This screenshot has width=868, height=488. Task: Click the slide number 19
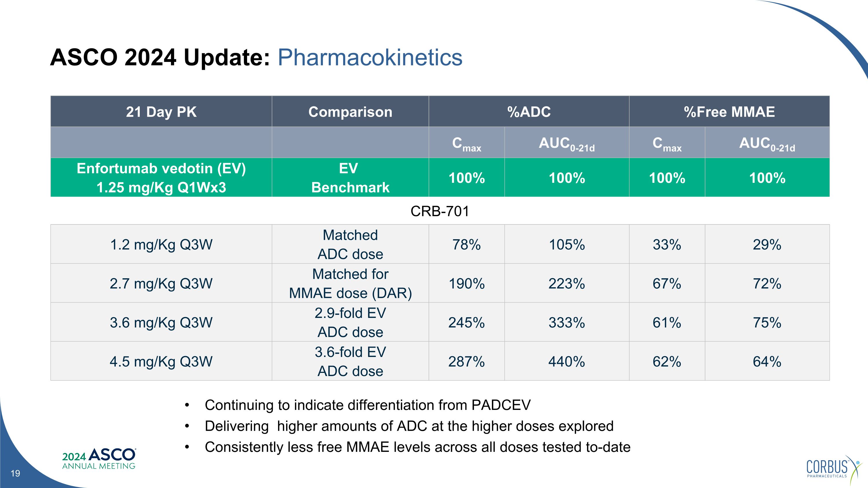[x=16, y=473]
